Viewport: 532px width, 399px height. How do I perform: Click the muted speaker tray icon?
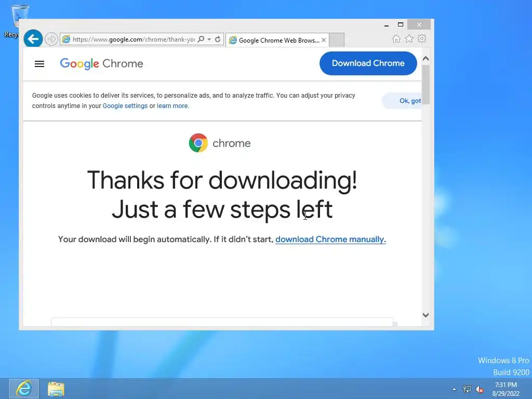480,389
